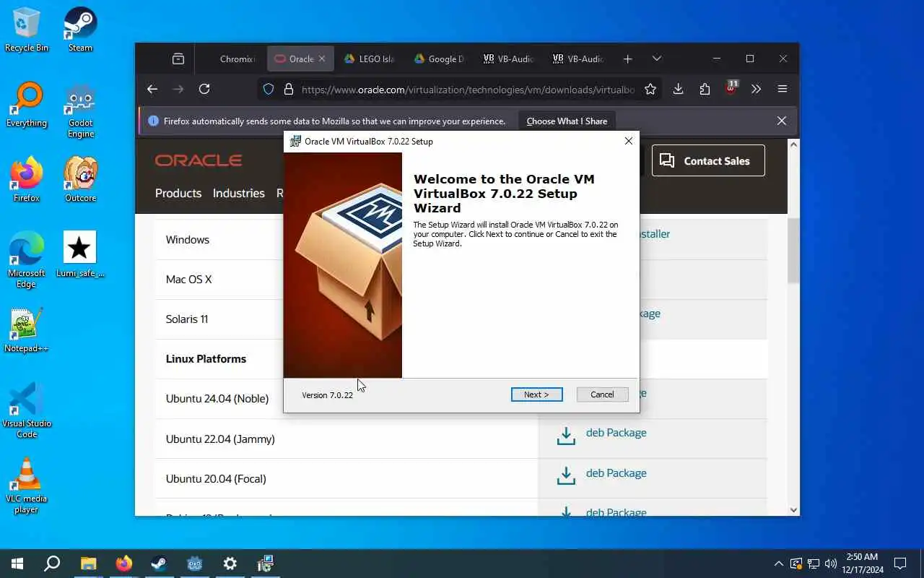Viewport: 924px width, 578px height.
Task: Select VirtualBox installer taskbar icon
Action: tap(265, 564)
